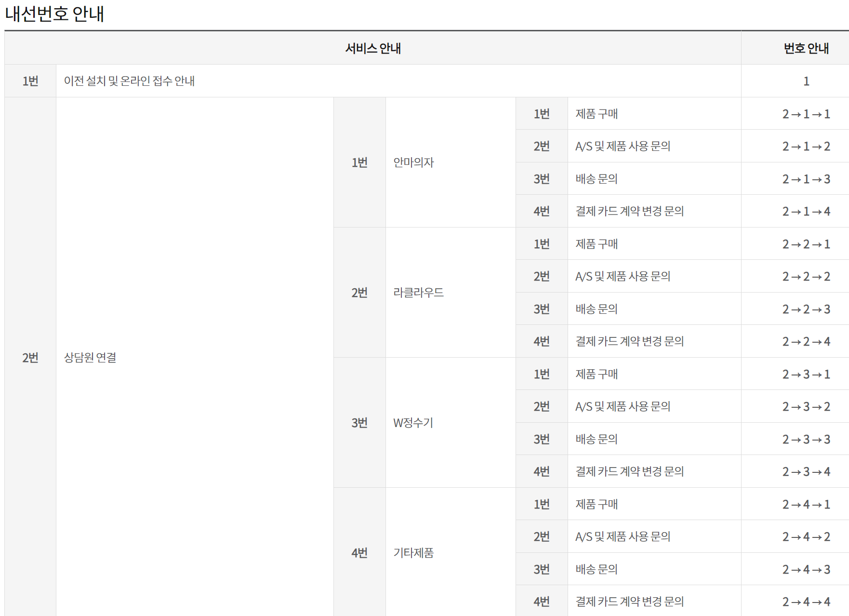Select 제품 구매 under 안마의자
The height and width of the screenshot is (616, 849).
(597, 113)
